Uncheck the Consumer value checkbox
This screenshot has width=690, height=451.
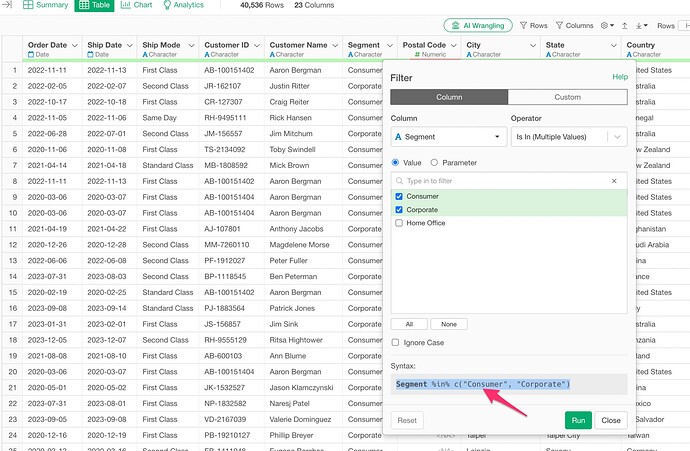[x=400, y=197]
